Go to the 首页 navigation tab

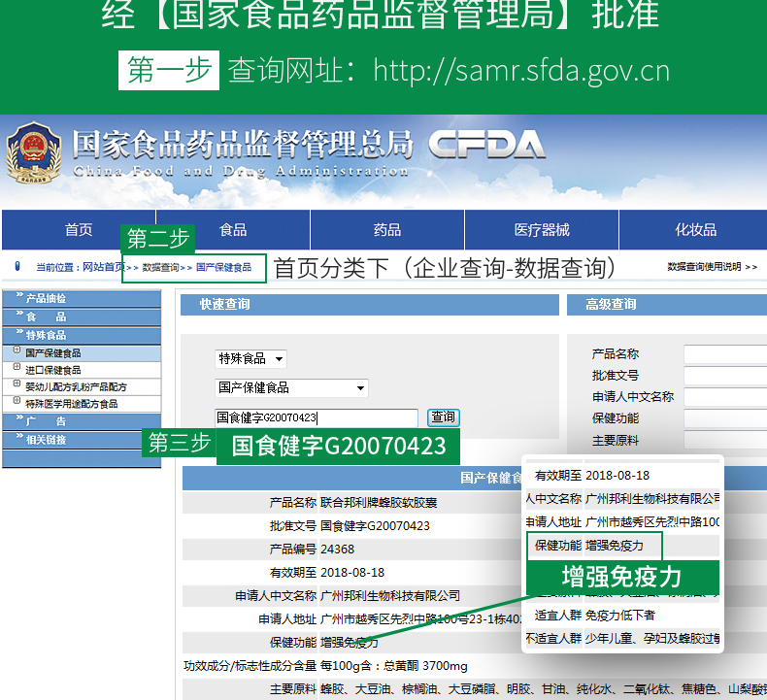pos(79,230)
